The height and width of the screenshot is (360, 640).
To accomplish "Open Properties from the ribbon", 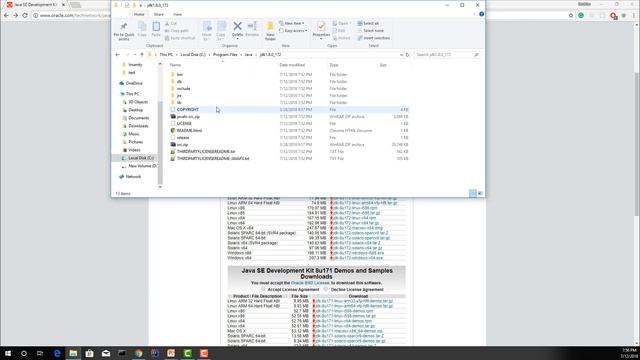I will coord(321,30).
